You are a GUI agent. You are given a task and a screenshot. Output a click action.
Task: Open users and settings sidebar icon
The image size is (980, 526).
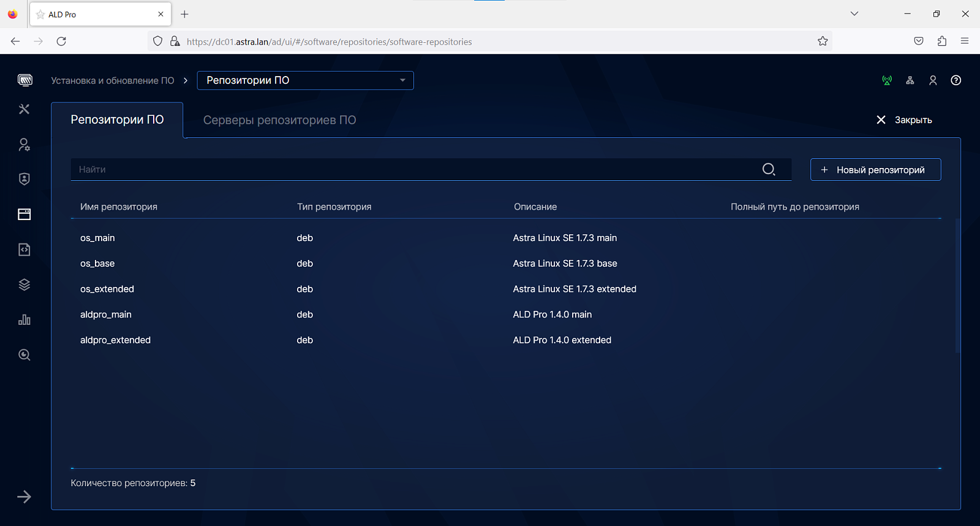[24, 145]
